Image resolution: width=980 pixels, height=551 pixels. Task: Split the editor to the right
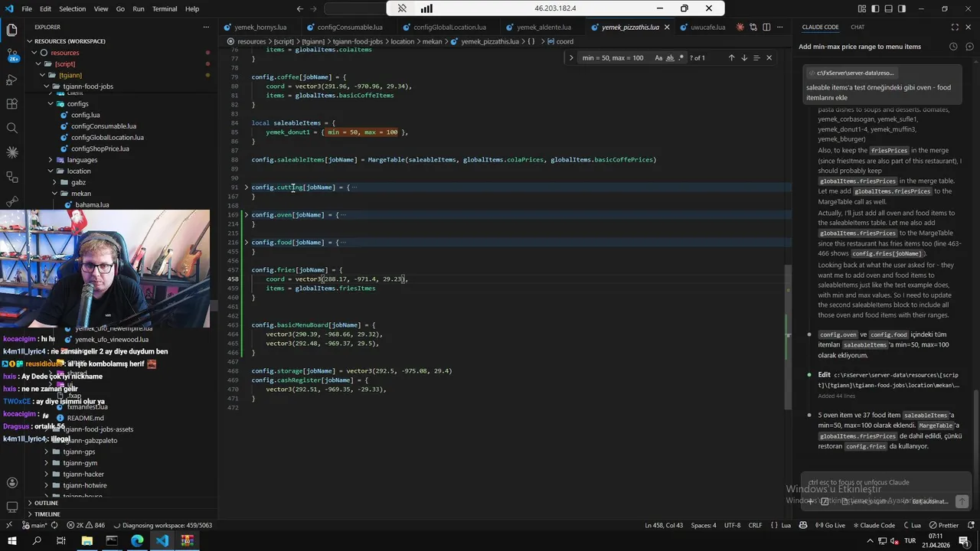pos(766,27)
